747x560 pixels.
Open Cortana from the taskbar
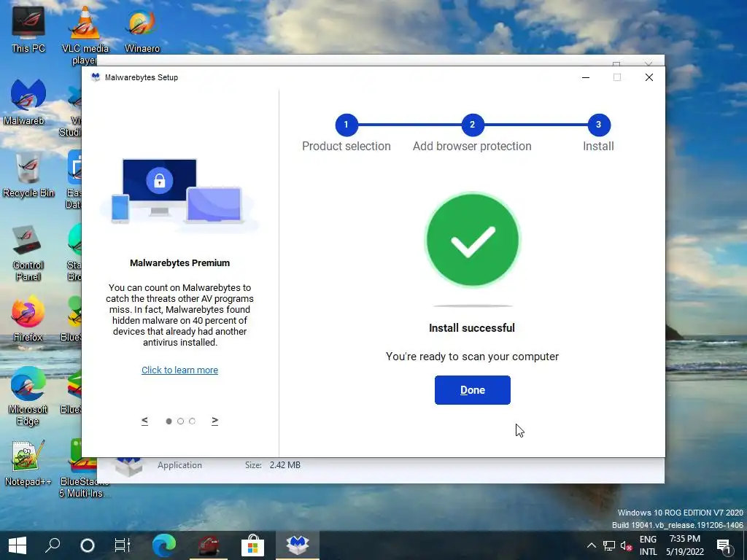coord(88,545)
